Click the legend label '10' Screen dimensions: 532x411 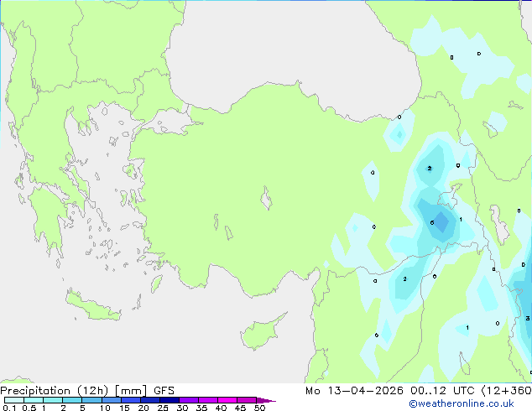point(105,408)
